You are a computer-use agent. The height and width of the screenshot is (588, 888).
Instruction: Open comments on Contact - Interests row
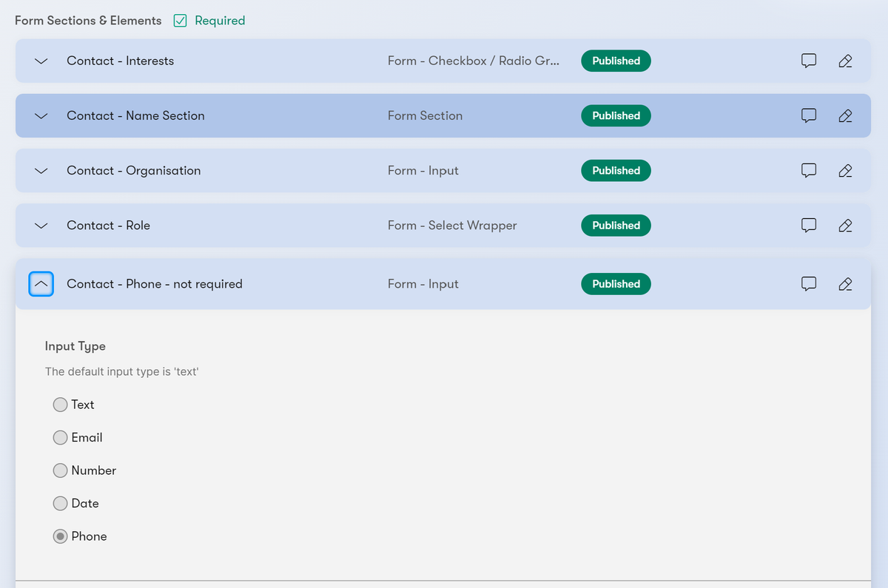point(808,61)
